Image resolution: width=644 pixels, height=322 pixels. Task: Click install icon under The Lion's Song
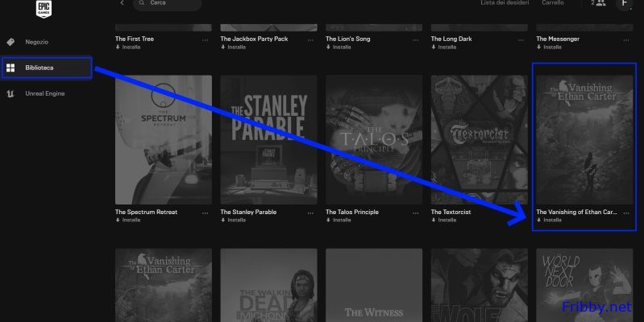click(329, 47)
